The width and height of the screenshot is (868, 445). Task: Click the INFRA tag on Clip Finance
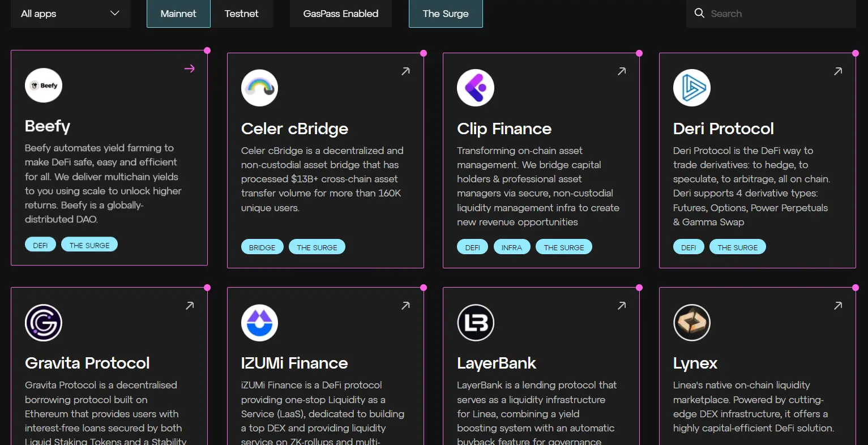[511, 247]
